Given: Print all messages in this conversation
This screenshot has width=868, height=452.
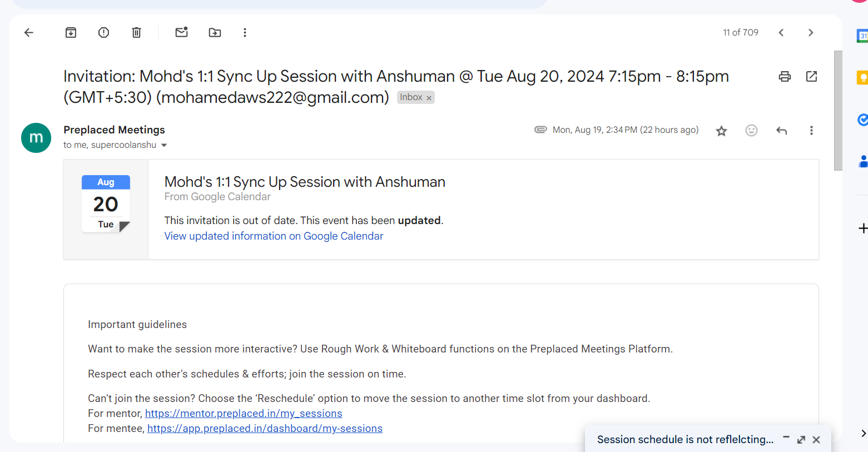Looking at the screenshot, I should coord(785,77).
